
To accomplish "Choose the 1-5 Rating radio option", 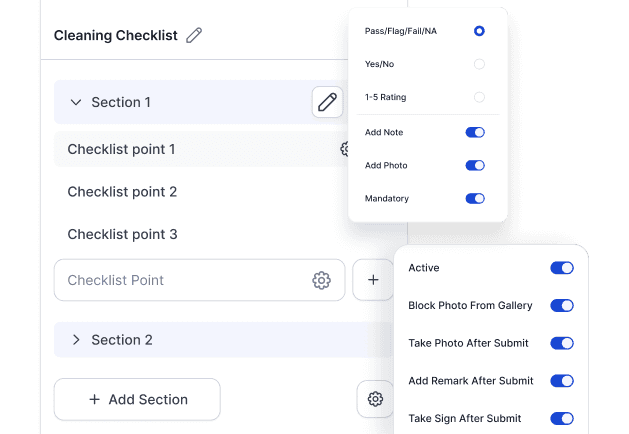I will (x=479, y=97).
